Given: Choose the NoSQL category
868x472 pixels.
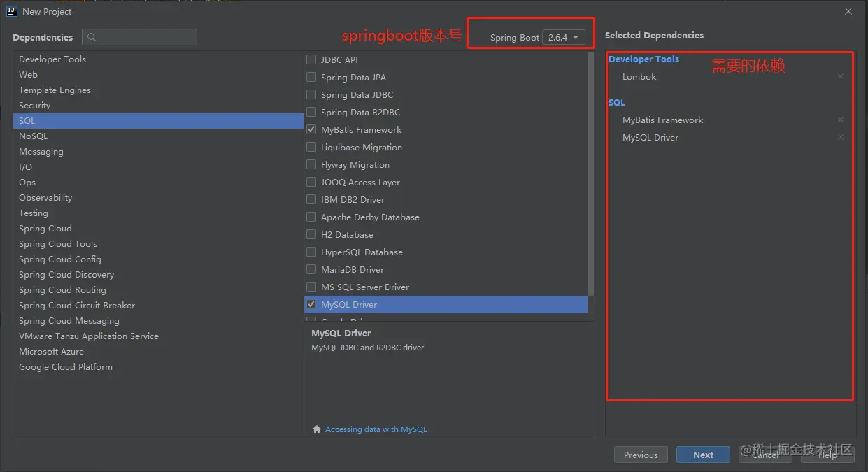Looking at the screenshot, I should pyautogui.click(x=158, y=136).
